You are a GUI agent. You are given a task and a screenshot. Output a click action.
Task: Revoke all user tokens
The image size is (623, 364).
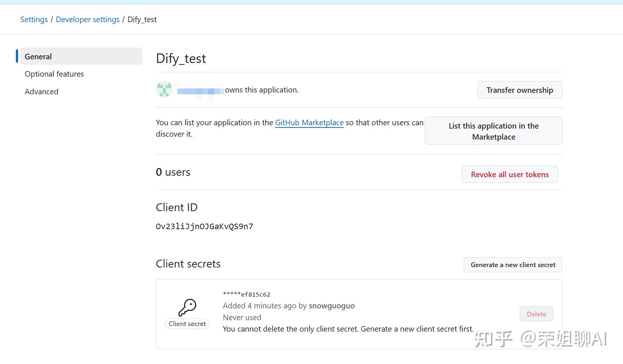[x=510, y=174]
